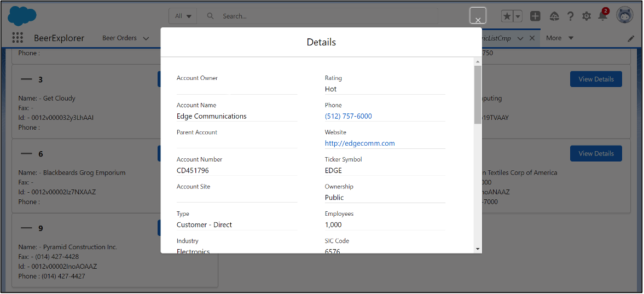Click the Hot rating value
644x294 pixels.
[330, 89]
